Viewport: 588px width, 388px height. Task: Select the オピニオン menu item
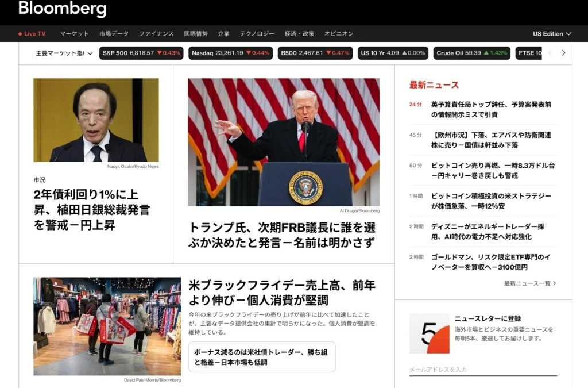(339, 34)
